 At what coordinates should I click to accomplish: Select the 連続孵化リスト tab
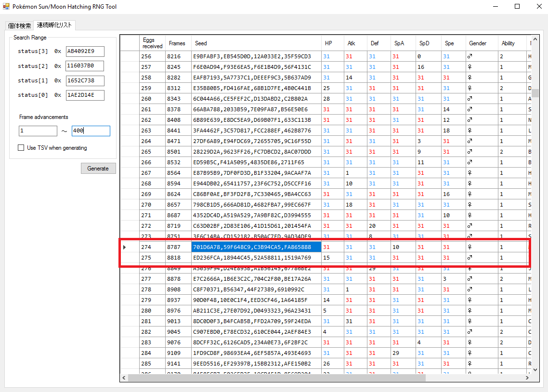[53, 25]
